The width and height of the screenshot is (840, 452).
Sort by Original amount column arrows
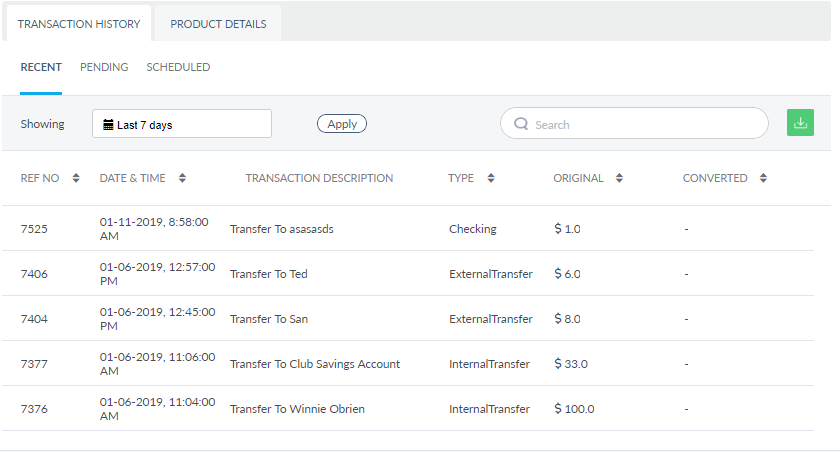pos(620,178)
